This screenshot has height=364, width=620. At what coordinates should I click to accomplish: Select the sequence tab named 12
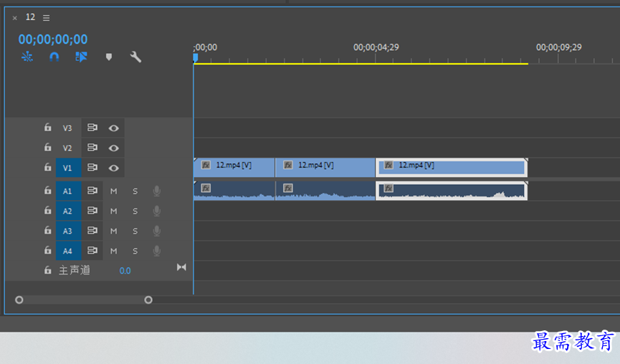click(x=30, y=17)
